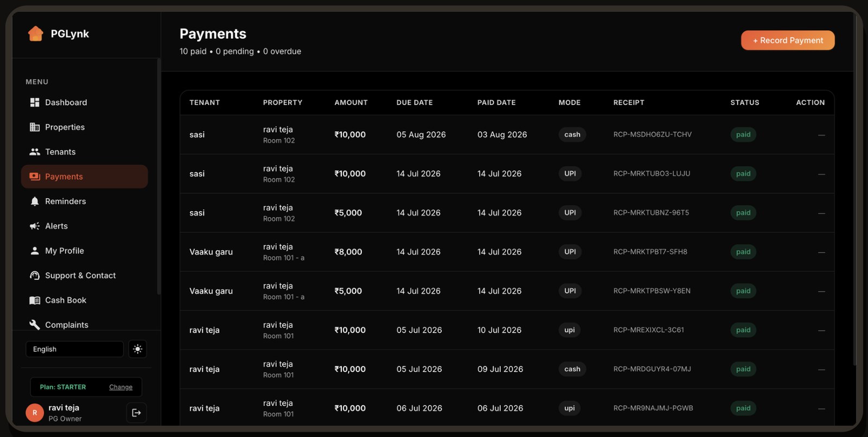This screenshot has height=437, width=868.
Task: Click the Change plan link
Action: click(120, 387)
